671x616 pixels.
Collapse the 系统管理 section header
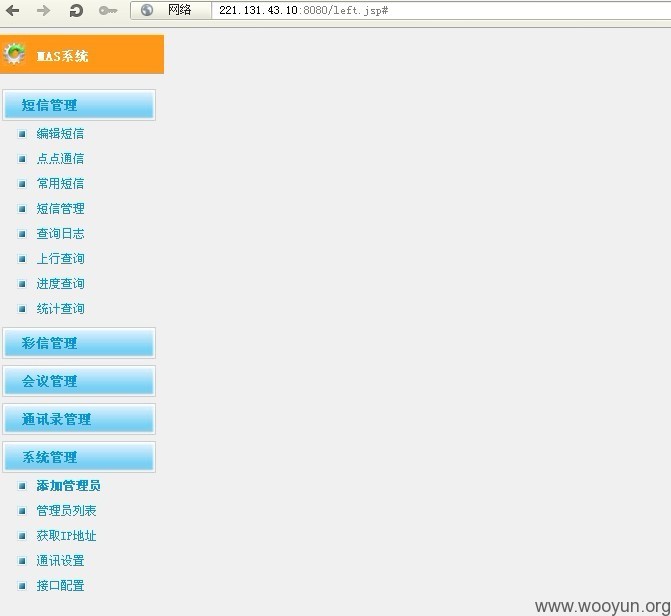point(79,457)
